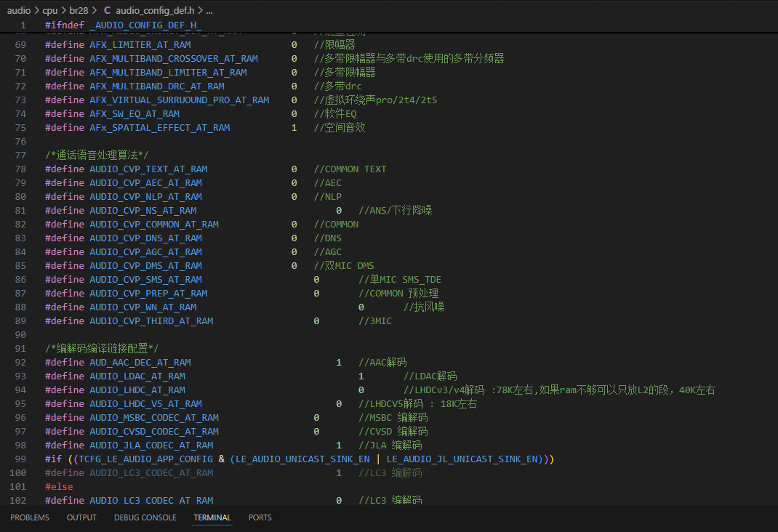Click the #else directive
778x532 pixels.
(59, 488)
